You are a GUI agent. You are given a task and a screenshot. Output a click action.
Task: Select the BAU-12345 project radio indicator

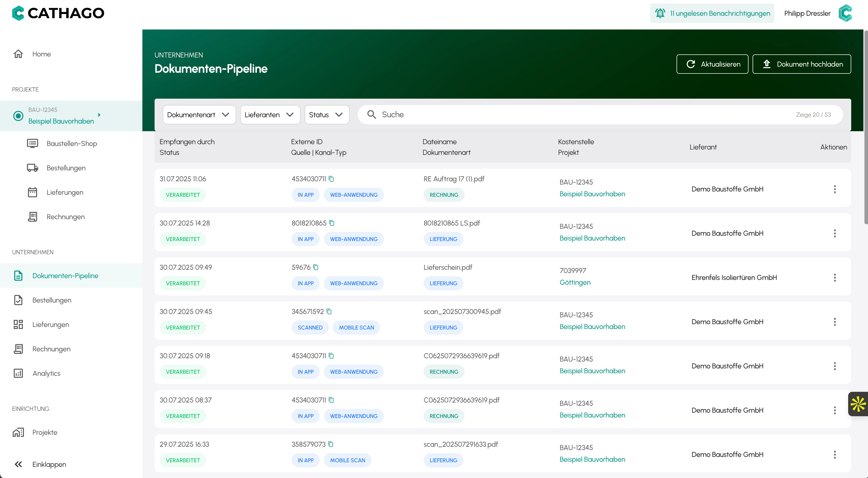[x=18, y=116]
